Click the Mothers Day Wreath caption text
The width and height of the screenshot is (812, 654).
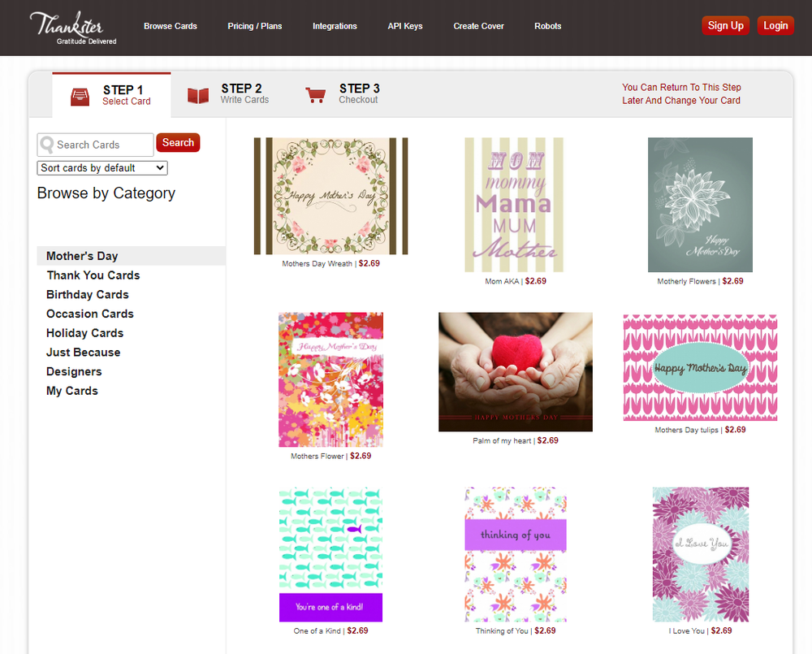[317, 264]
